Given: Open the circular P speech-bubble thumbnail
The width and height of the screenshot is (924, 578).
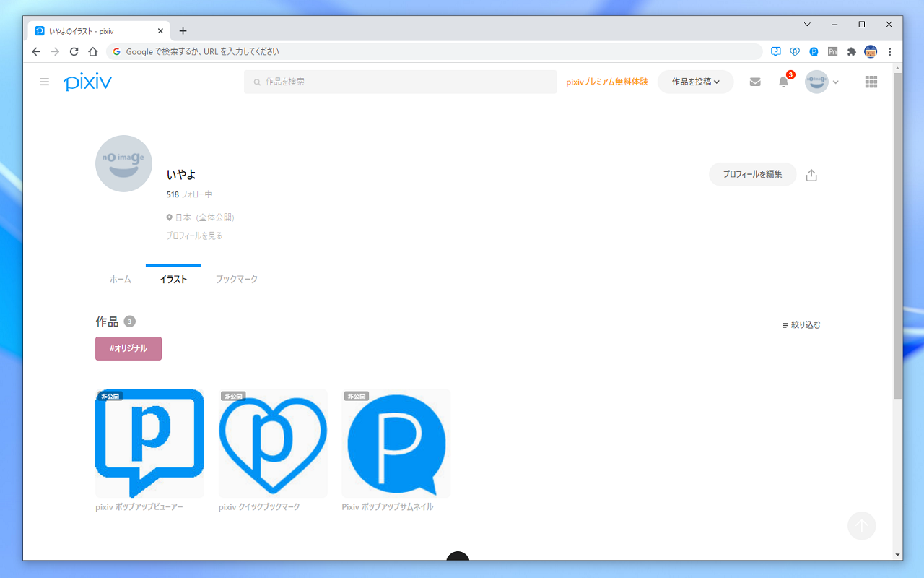Looking at the screenshot, I should [x=396, y=443].
